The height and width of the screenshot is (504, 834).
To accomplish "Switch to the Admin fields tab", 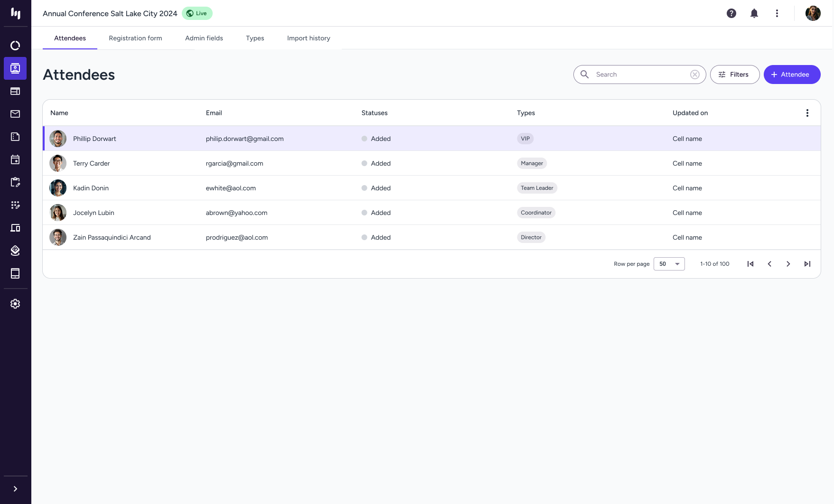I will (204, 38).
